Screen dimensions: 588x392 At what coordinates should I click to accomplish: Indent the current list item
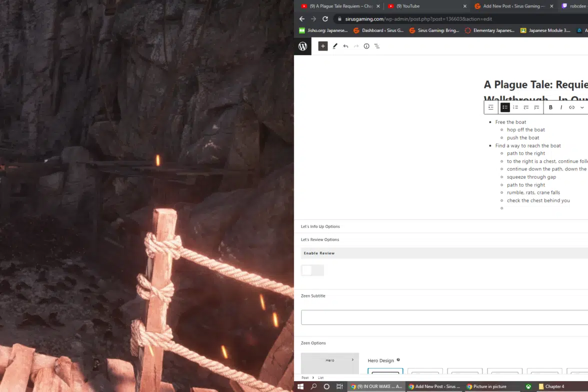[x=536, y=107]
